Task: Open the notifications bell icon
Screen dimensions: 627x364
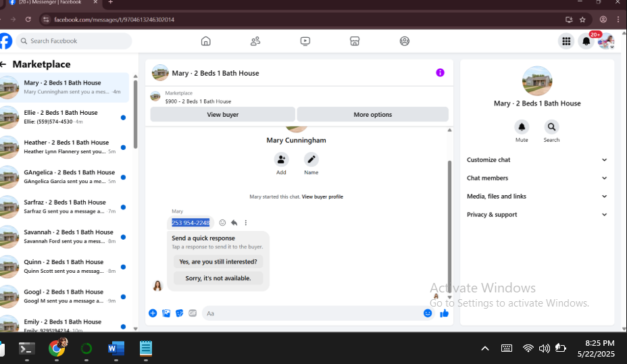Action: (x=586, y=41)
